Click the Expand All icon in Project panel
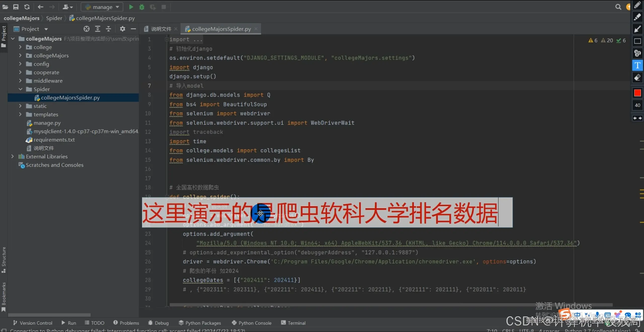644x332 pixels. pos(98,29)
